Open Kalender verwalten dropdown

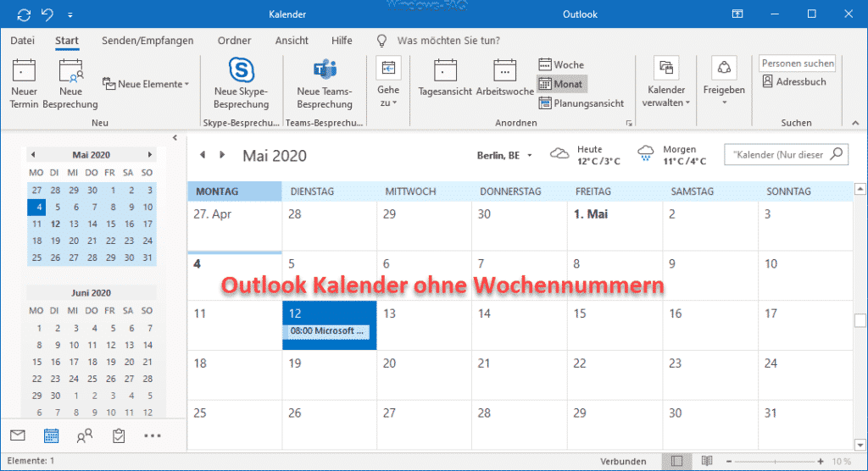[x=666, y=82]
